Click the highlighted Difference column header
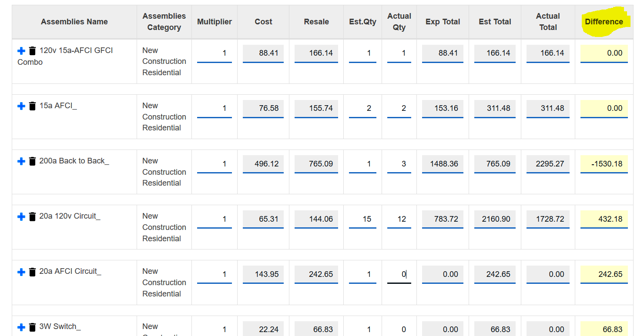 pyautogui.click(x=604, y=22)
